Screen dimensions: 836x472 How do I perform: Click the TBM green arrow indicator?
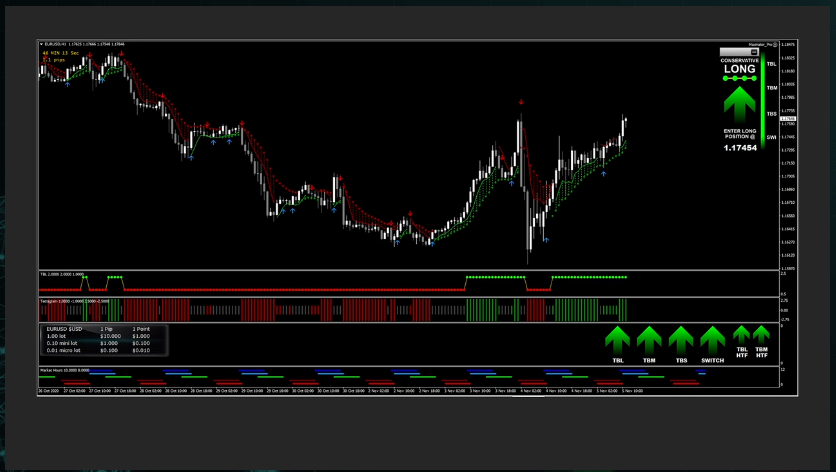coord(649,339)
